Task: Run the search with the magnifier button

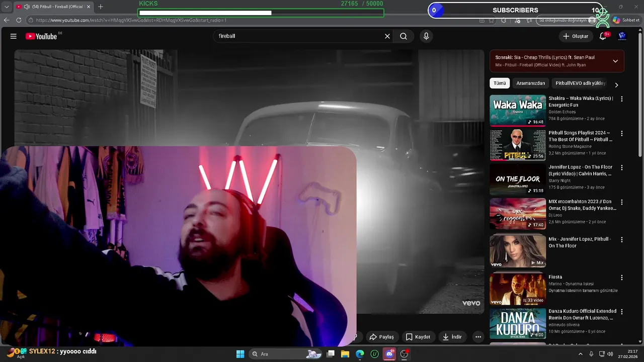Action: click(x=404, y=36)
